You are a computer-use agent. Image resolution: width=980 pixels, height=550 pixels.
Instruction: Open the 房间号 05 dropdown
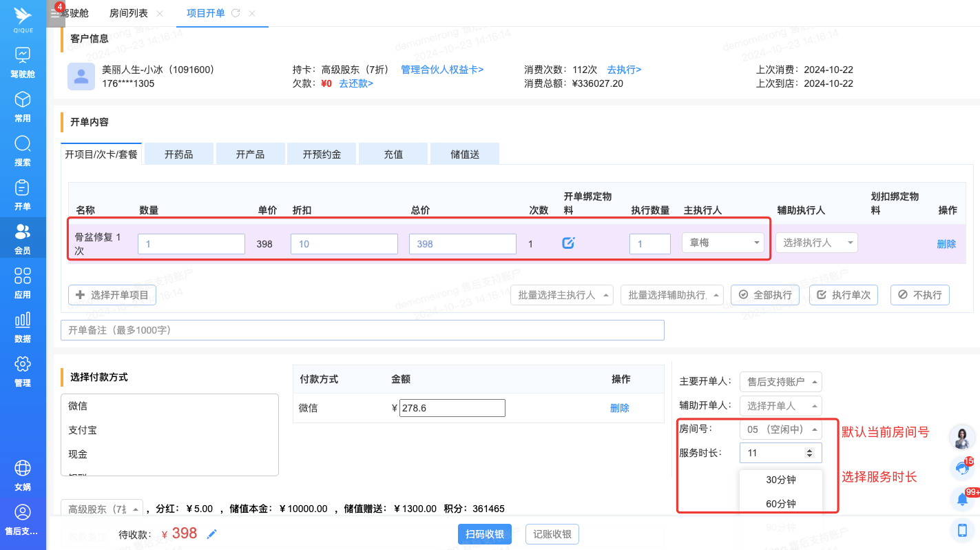[x=780, y=429]
